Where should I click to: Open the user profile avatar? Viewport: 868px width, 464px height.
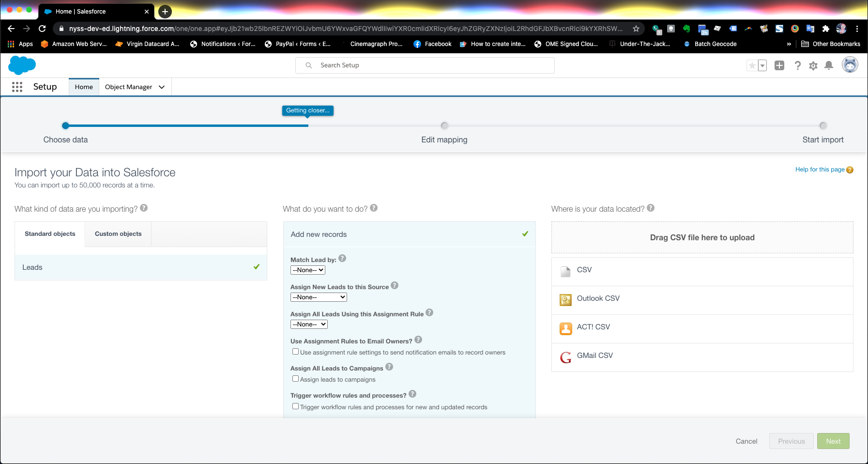[850, 64]
